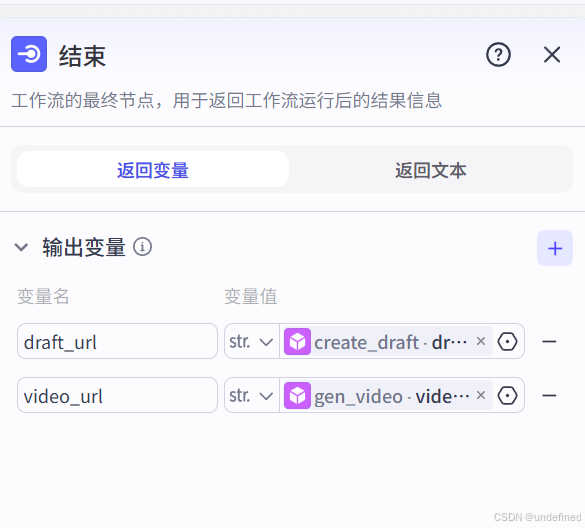585x528 pixels.
Task: Select the gen_video · vide… value tag
Action: point(388,396)
